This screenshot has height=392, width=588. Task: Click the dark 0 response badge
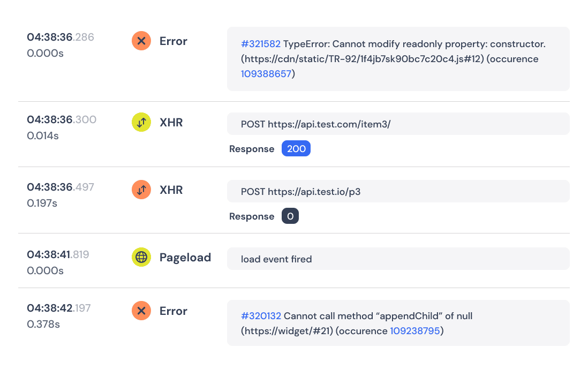(290, 216)
